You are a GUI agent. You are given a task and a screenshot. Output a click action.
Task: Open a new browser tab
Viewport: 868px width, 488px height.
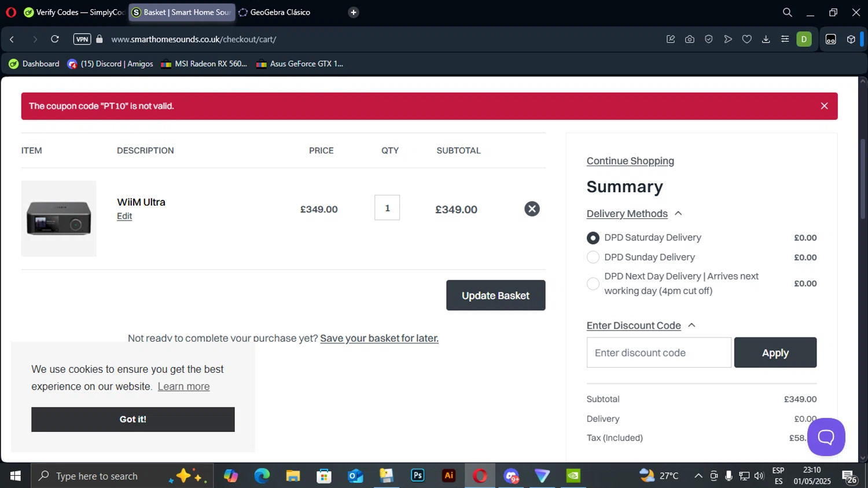coord(354,12)
